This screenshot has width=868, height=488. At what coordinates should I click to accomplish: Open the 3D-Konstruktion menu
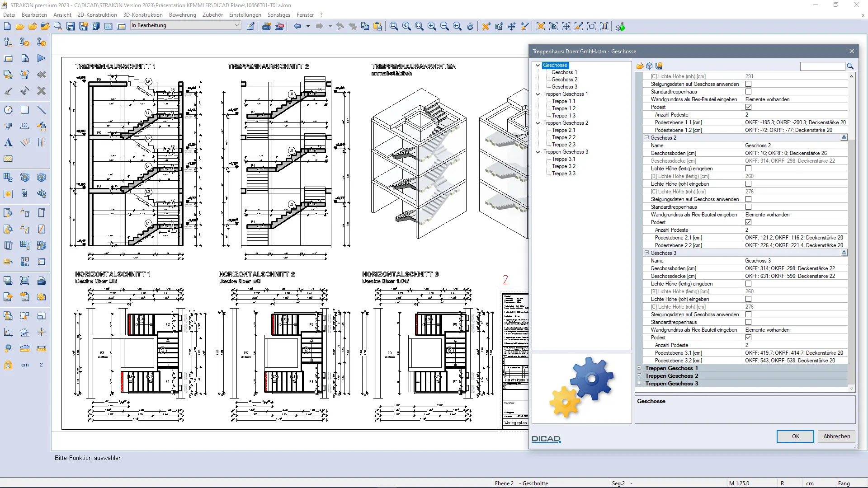point(143,15)
